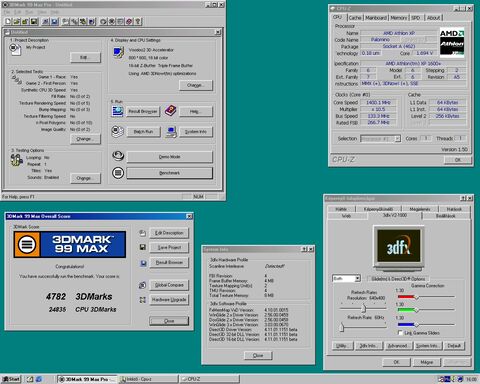This screenshot has width=480, height=384.
Task: Click the icon beside Result Browser in the score window
Action: pyautogui.click(x=143, y=263)
